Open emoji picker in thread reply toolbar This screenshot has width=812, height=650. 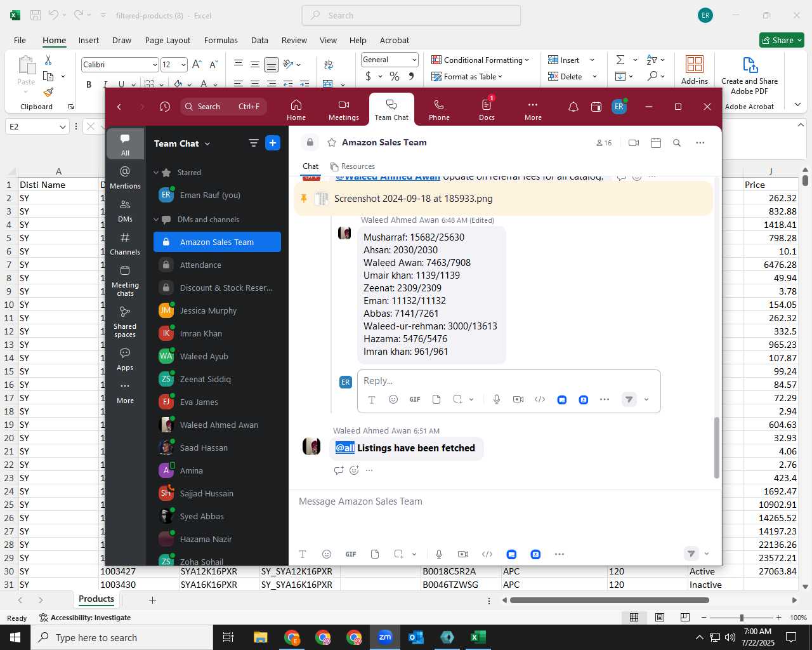coord(393,399)
